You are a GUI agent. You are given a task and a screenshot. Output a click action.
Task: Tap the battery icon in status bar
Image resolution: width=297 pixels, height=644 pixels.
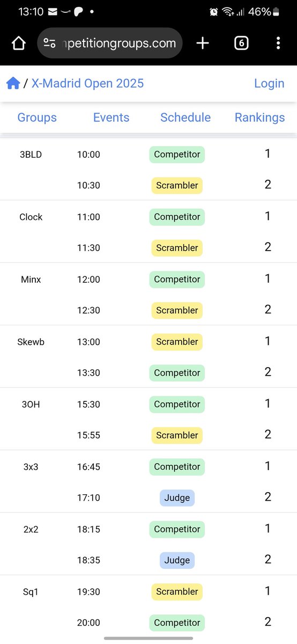coord(276,12)
